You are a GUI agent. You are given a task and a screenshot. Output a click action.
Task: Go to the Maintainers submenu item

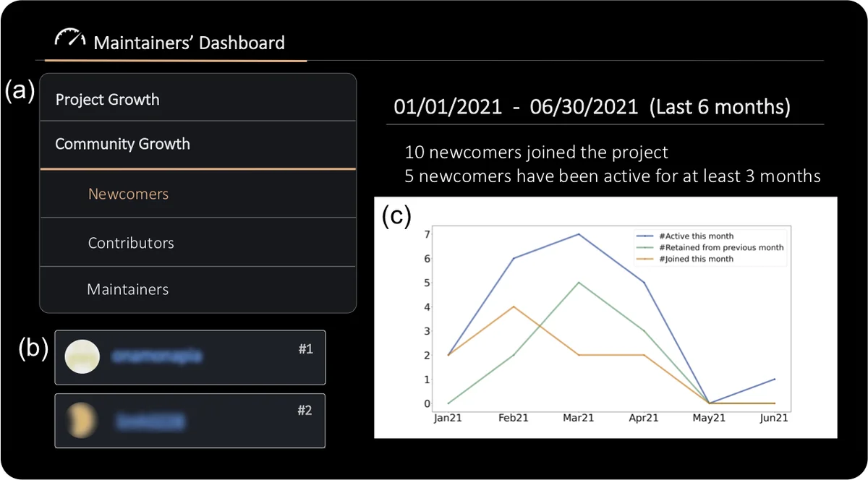click(x=128, y=289)
